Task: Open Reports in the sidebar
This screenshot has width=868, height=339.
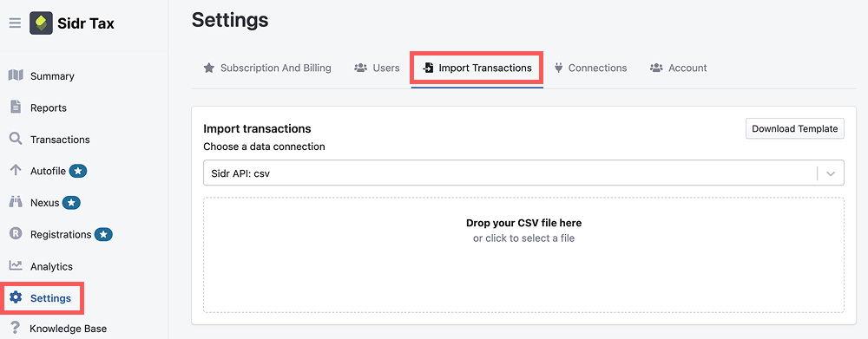Action: point(48,108)
